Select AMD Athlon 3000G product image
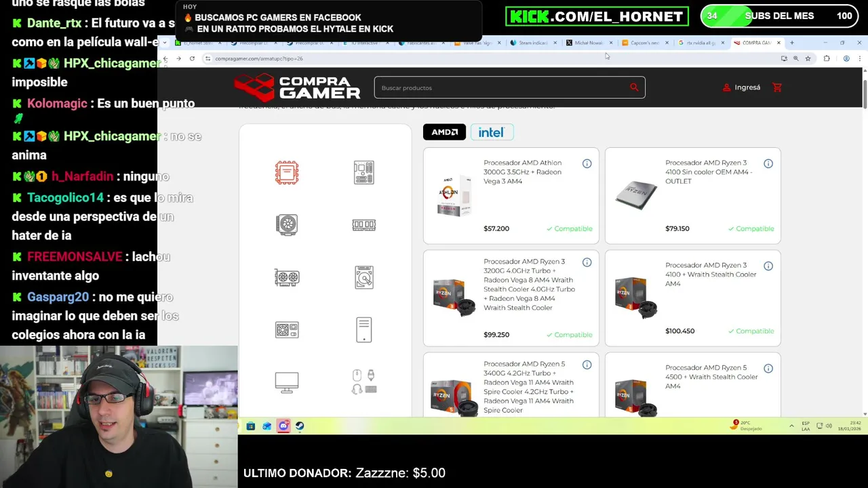The height and width of the screenshot is (488, 868). [454, 196]
